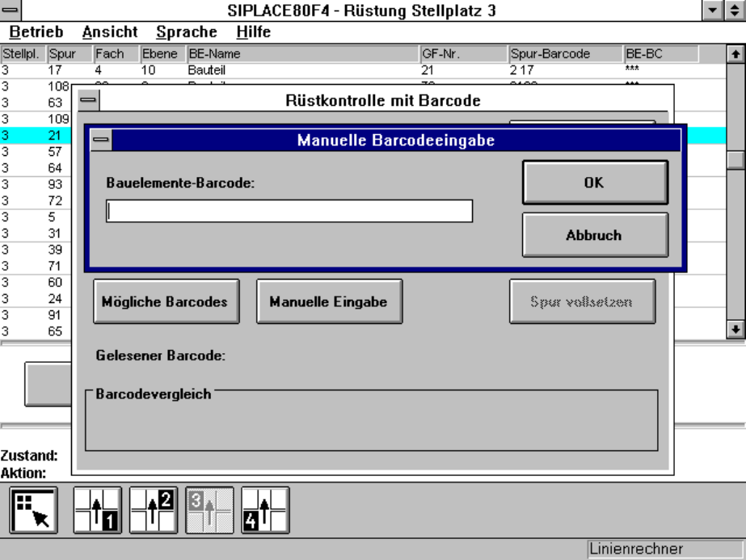This screenshot has width=746, height=560.
Task: Cancel the dialog with Abbruch
Action: pos(595,235)
